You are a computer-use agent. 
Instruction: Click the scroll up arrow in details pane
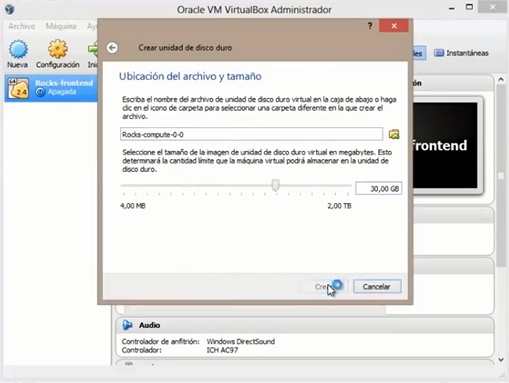501,79
